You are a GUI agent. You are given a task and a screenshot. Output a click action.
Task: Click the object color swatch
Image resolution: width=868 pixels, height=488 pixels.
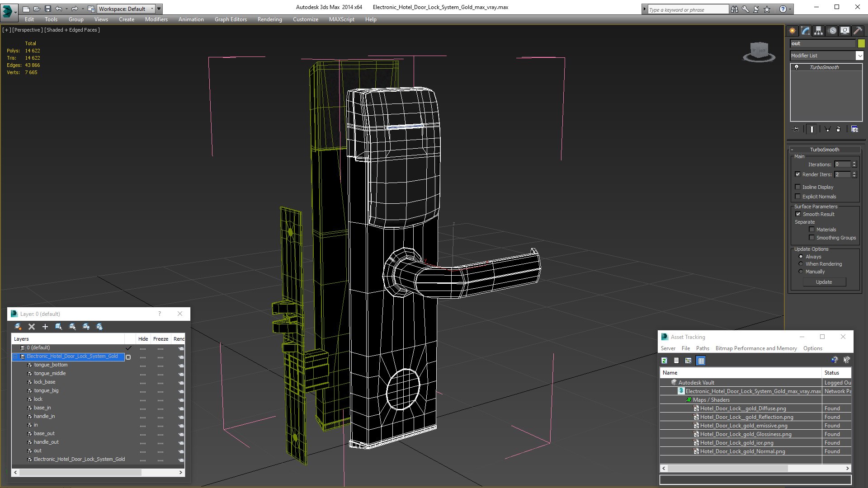coord(861,43)
